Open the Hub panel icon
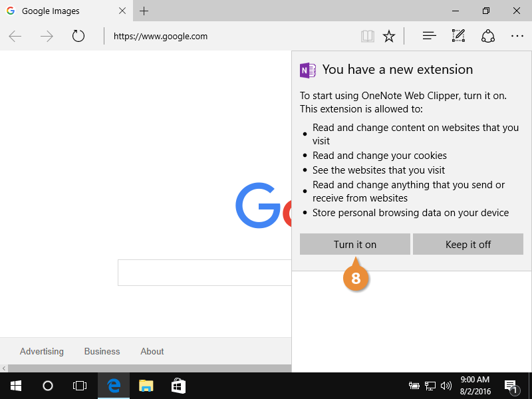This screenshot has width=532, height=399. click(x=429, y=36)
